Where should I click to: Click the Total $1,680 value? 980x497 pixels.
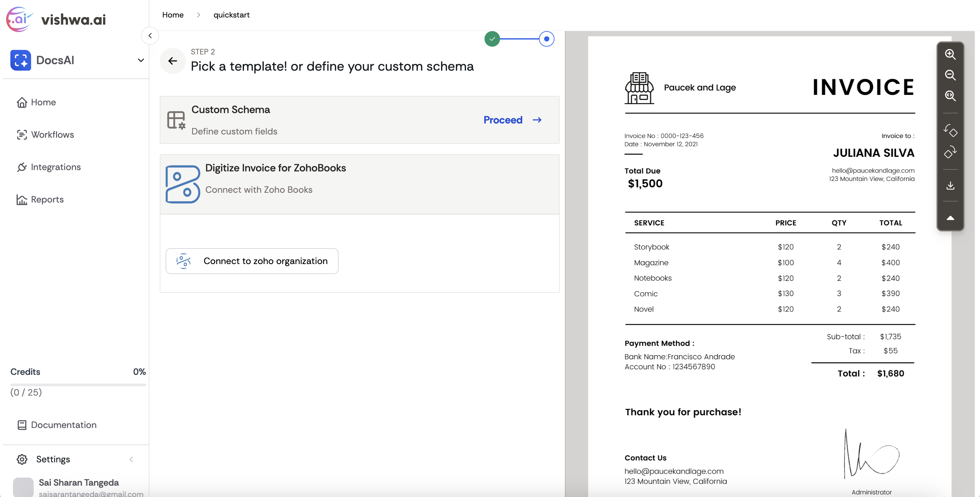(x=890, y=374)
